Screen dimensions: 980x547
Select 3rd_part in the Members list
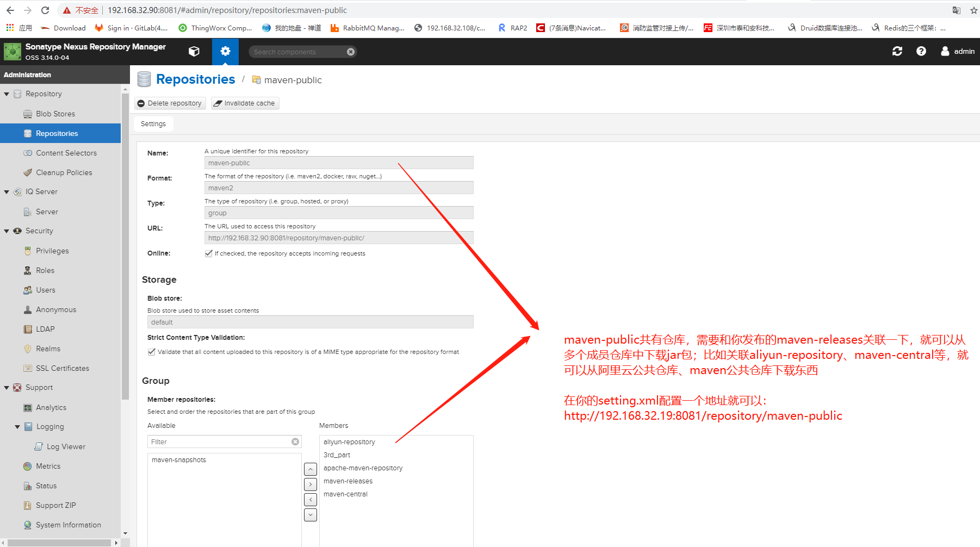337,455
